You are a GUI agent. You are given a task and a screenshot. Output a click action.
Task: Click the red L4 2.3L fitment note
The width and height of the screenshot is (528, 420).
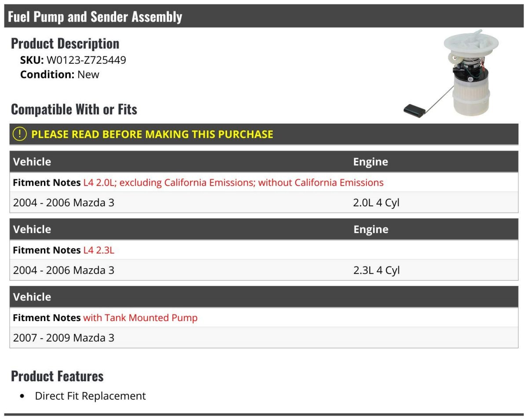(99, 250)
